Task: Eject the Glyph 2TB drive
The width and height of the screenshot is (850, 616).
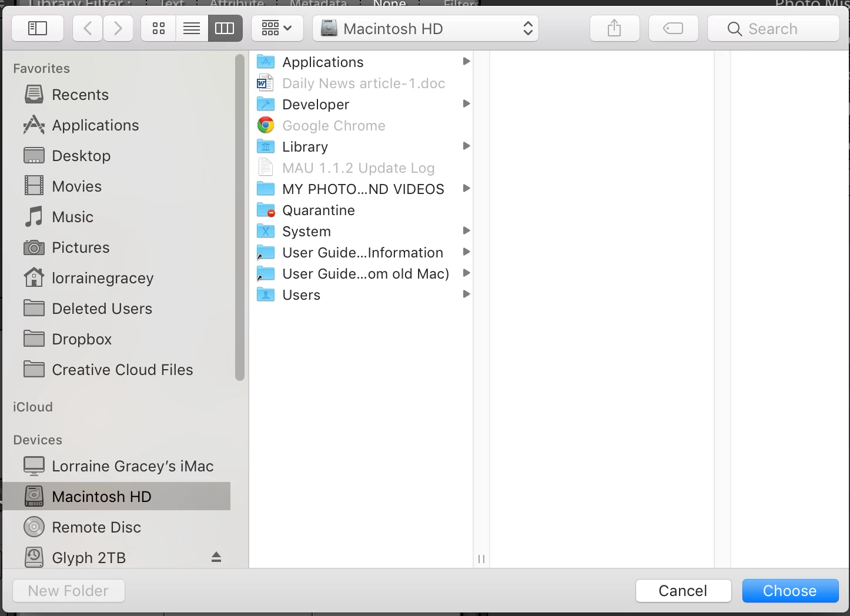Action: 216,557
